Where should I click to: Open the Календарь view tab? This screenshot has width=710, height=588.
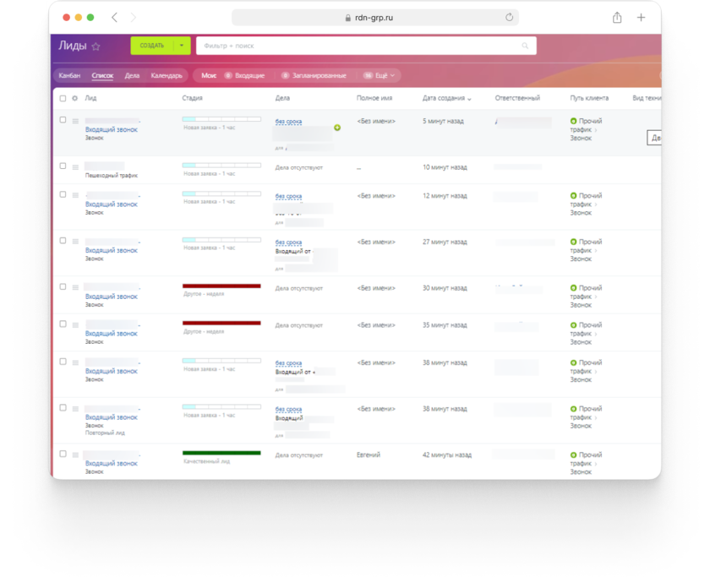(167, 76)
